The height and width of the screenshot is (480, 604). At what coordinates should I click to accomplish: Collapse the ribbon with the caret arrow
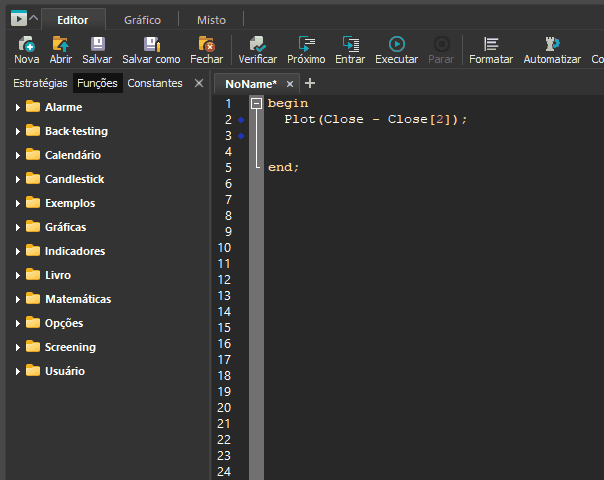[x=34, y=18]
